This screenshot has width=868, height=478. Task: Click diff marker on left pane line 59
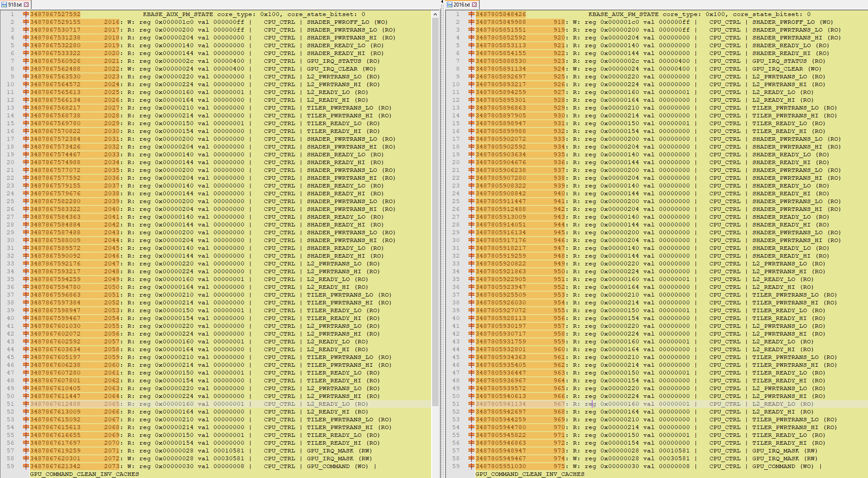(x=26, y=466)
